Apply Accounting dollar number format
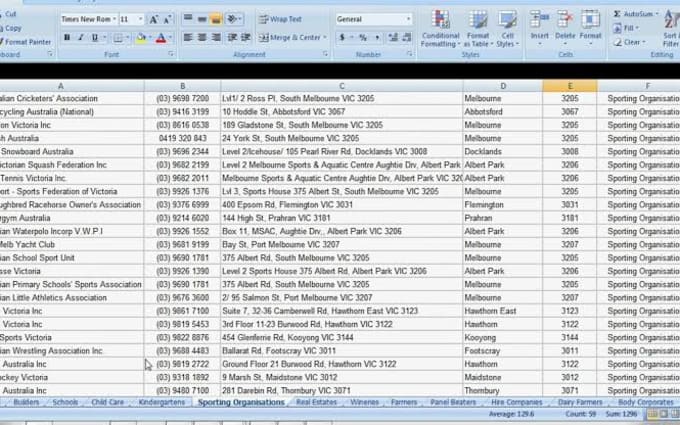 coord(342,38)
